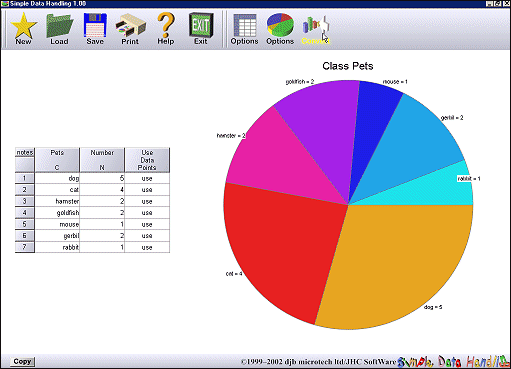Select row header 1
The height and width of the screenshot is (369, 511).
24,178
